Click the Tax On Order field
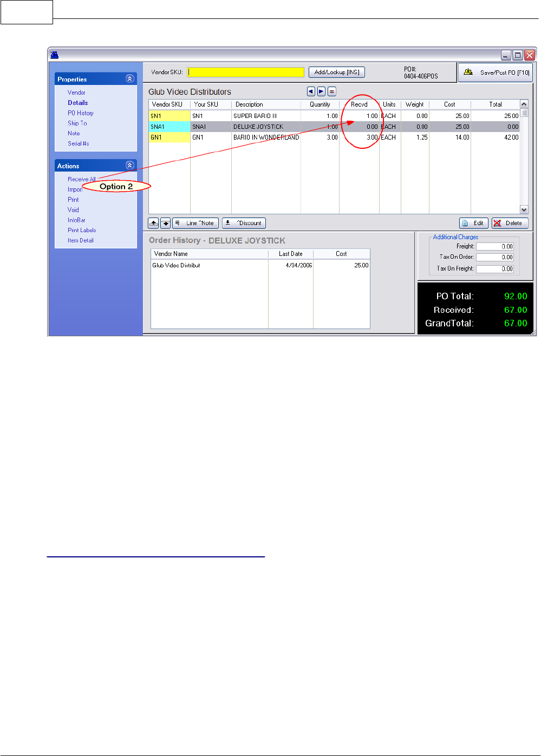This screenshot has width=541, height=756. [x=495, y=257]
